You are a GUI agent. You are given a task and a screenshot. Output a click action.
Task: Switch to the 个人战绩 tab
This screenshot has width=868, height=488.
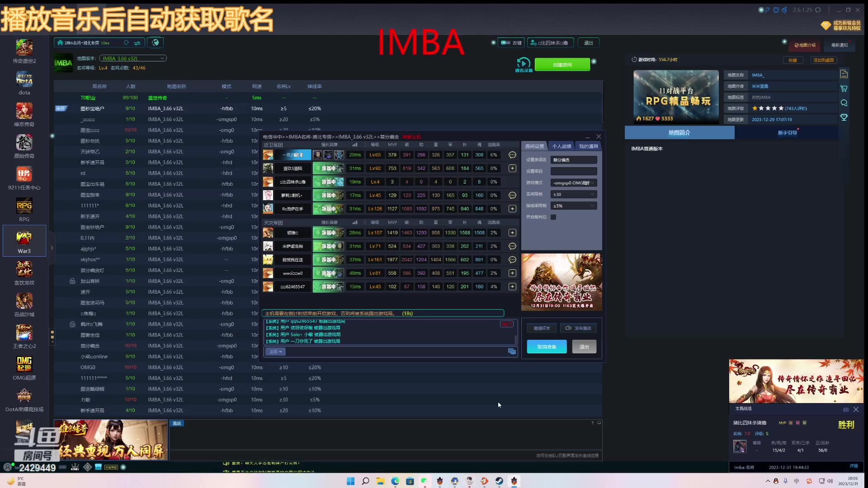pyautogui.click(x=561, y=146)
